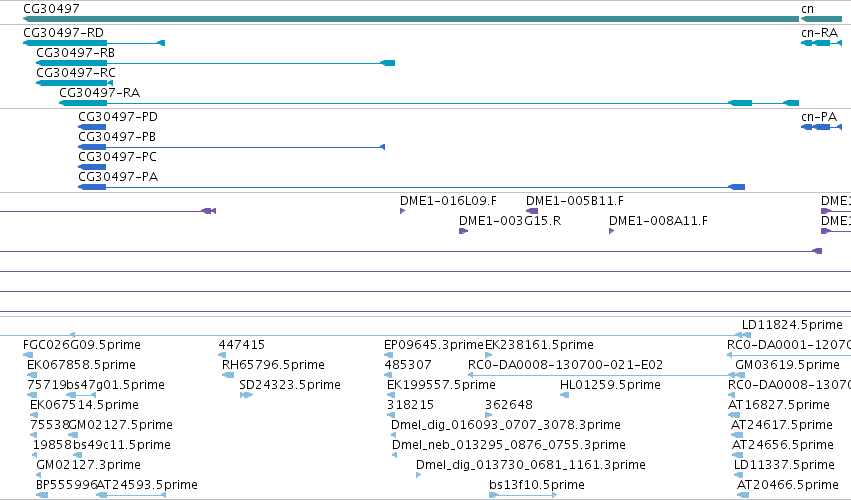The width and height of the screenshot is (851, 500).
Task: Click the 318215 feature label
Action: click(410, 405)
